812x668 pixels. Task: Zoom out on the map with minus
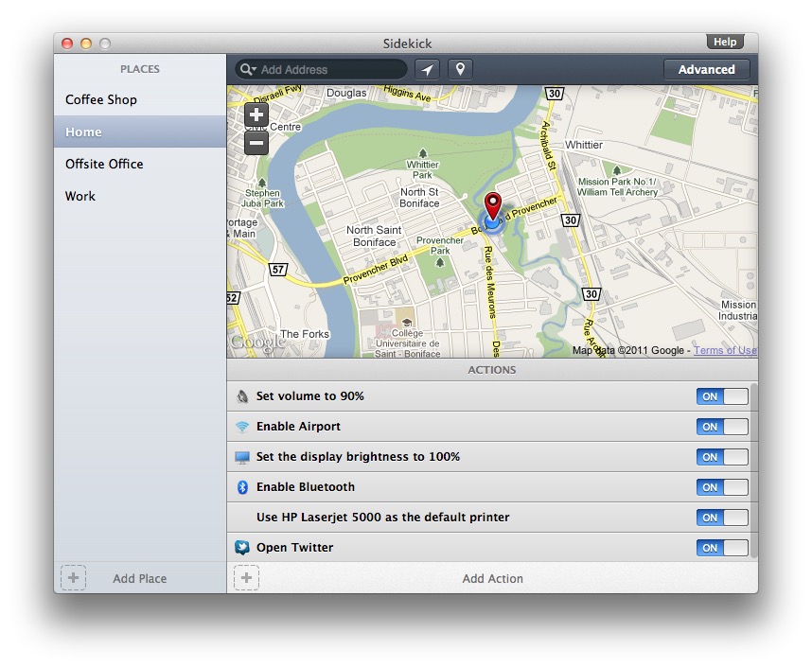[x=256, y=144]
